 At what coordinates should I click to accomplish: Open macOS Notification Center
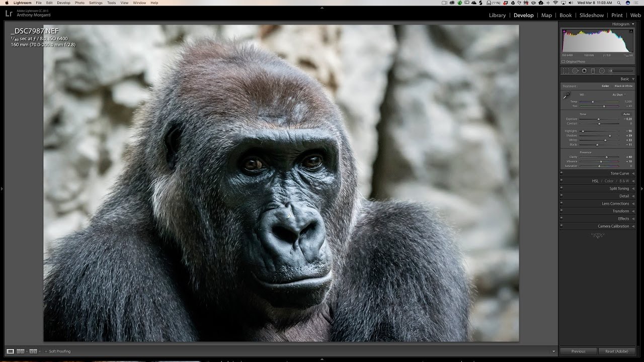(x=636, y=3)
